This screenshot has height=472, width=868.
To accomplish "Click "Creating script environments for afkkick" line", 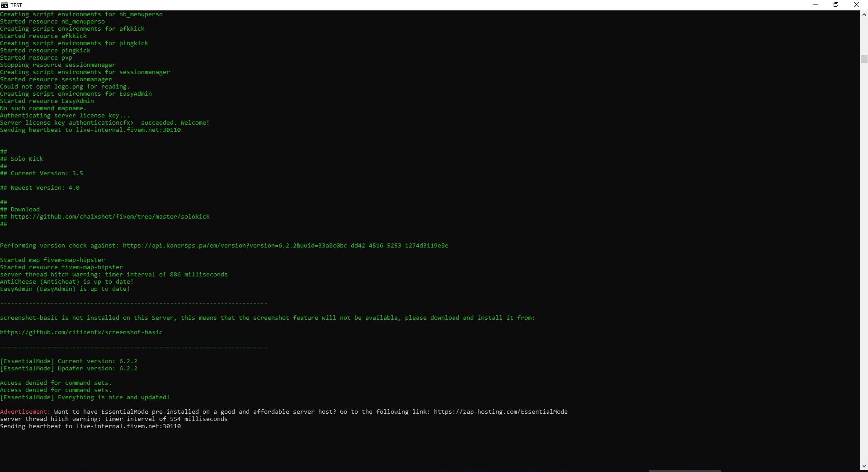I will [x=72, y=29].
